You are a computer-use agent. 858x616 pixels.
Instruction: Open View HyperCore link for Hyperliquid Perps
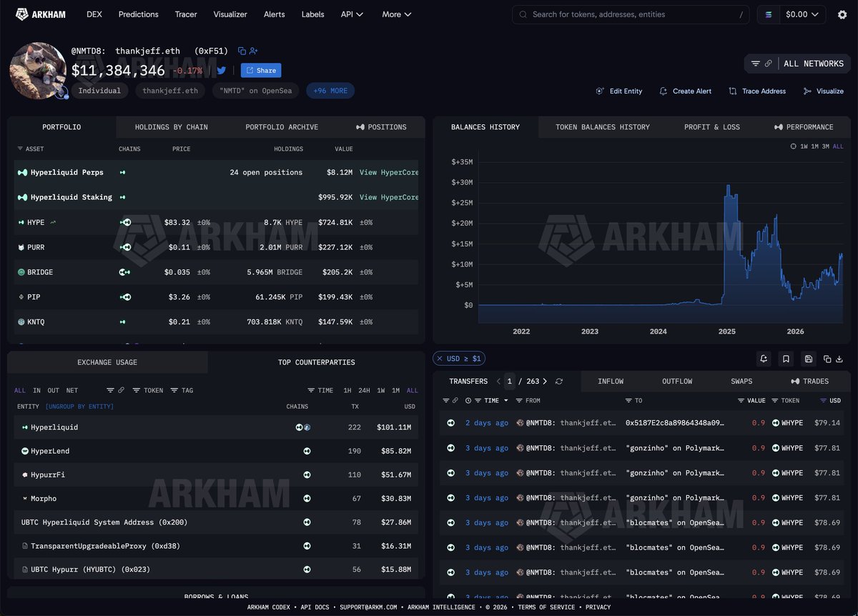(x=389, y=172)
